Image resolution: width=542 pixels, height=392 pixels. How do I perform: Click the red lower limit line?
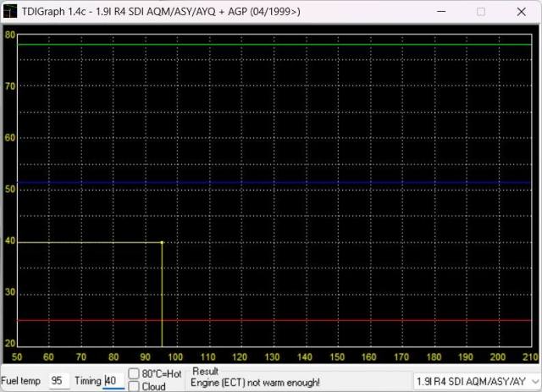(x=271, y=320)
